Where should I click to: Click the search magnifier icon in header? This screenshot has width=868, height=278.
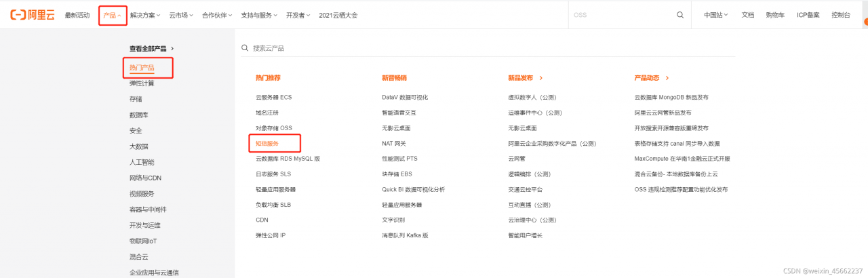[x=680, y=15]
